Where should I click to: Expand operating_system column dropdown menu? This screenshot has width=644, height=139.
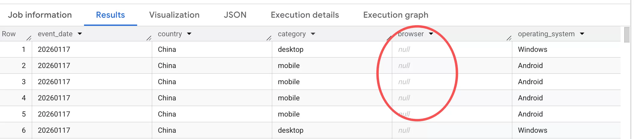point(582,34)
